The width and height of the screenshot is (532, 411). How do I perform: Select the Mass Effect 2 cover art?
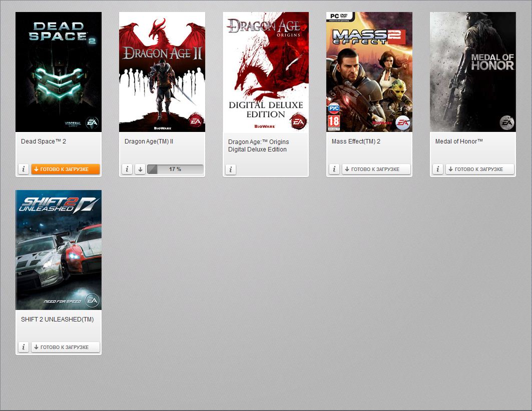pyautogui.click(x=369, y=72)
